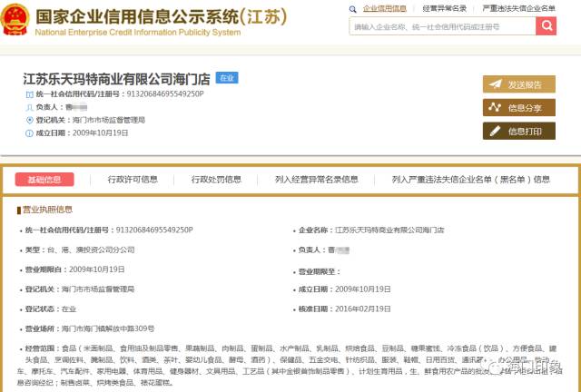
Task: Click the blue 在业 status badge
Action: tap(227, 78)
